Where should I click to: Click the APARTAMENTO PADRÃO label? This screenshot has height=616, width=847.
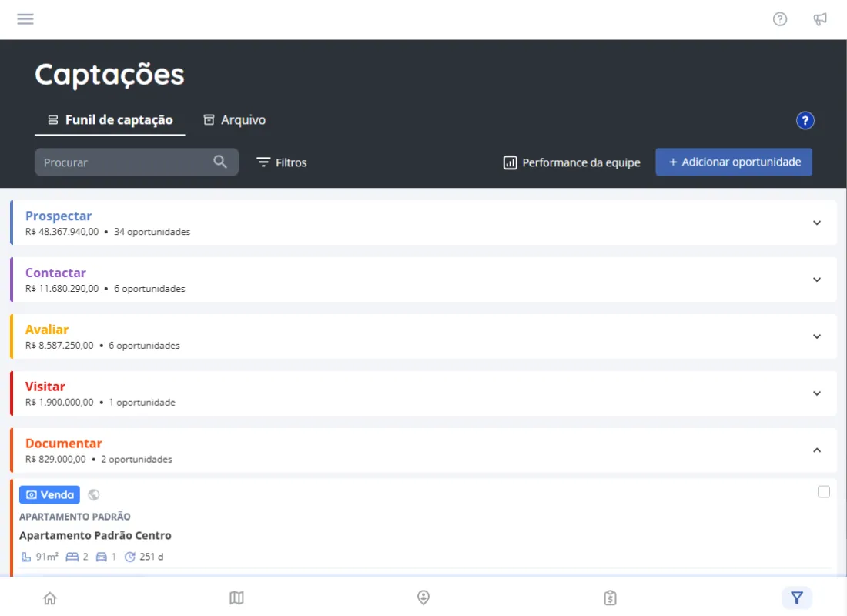75,517
